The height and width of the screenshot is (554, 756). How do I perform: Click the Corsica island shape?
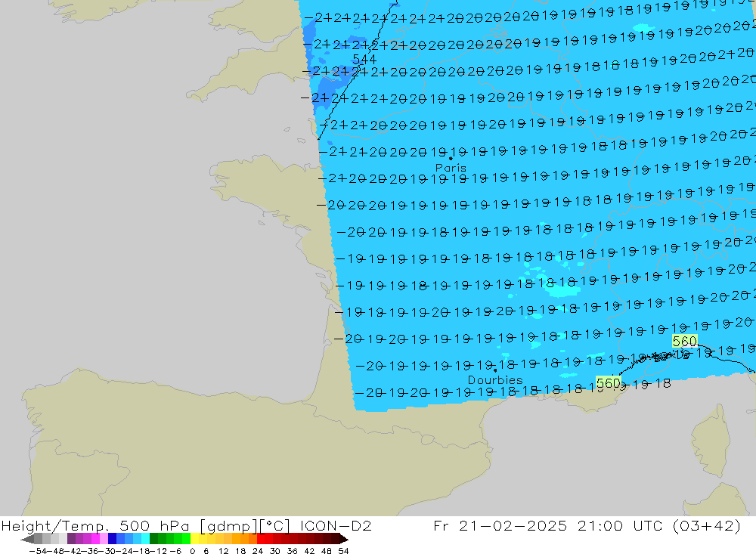coord(711,441)
